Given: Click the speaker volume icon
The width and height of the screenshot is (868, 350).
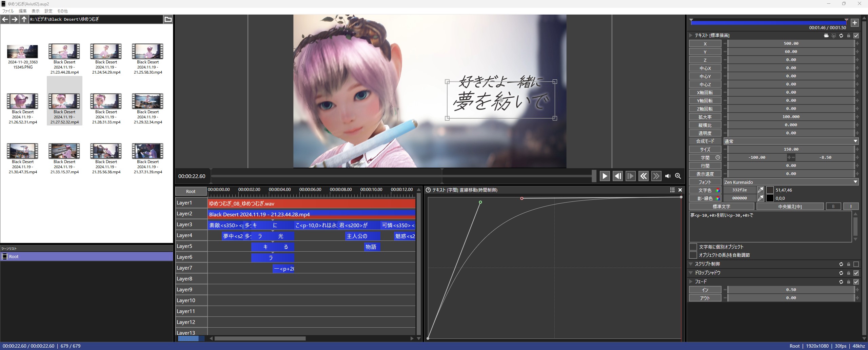Looking at the screenshot, I should 668,176.
